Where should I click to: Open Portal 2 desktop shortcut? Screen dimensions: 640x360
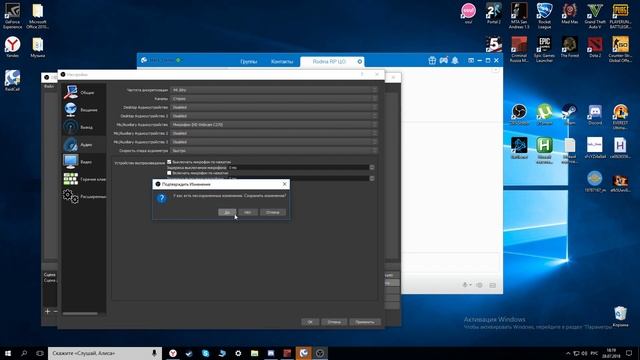pyautogui.click(x=494, y=13)
